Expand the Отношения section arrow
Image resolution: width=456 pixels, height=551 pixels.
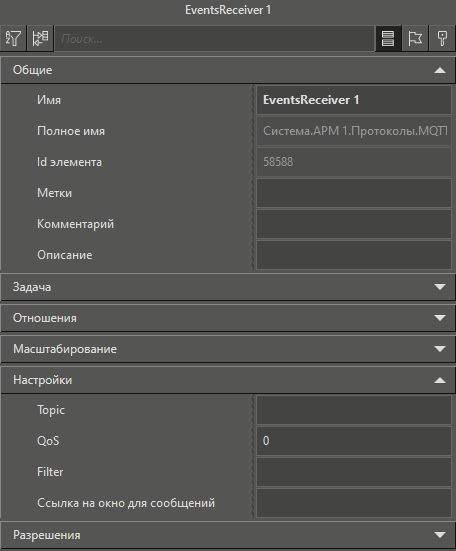(440, 318)
